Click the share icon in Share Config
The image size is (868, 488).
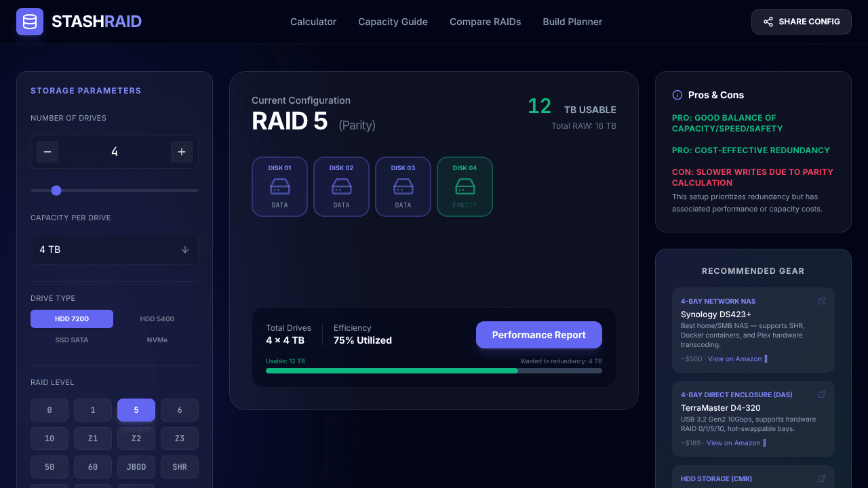768,22
